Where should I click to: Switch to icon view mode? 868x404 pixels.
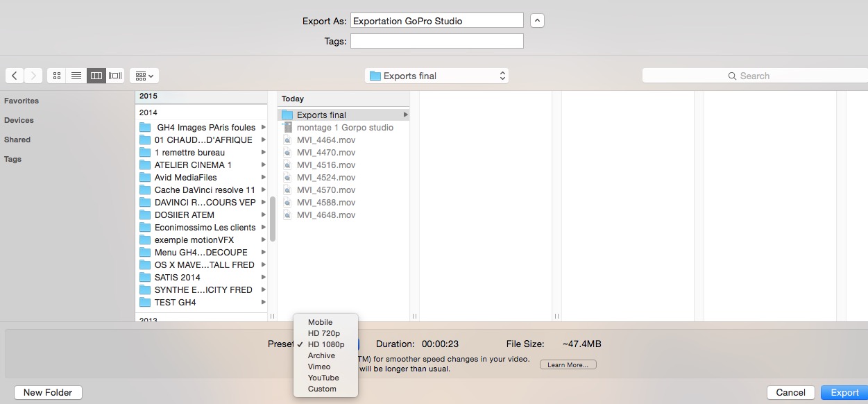pyautogui.click(x=57, y=76)
